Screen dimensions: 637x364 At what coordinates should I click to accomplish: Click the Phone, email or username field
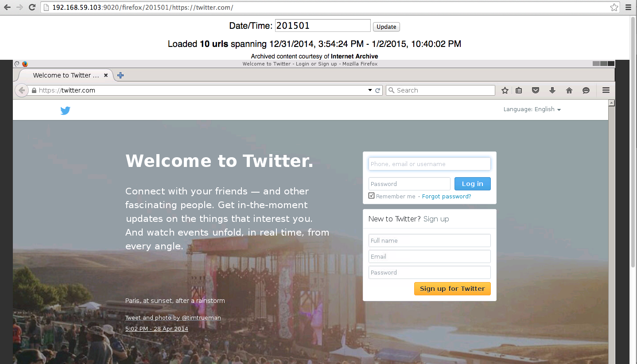point(430,164)
